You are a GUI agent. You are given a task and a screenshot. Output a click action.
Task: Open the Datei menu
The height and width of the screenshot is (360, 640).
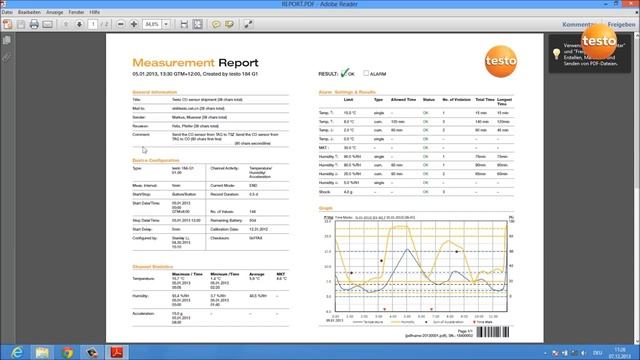point(7,12)
